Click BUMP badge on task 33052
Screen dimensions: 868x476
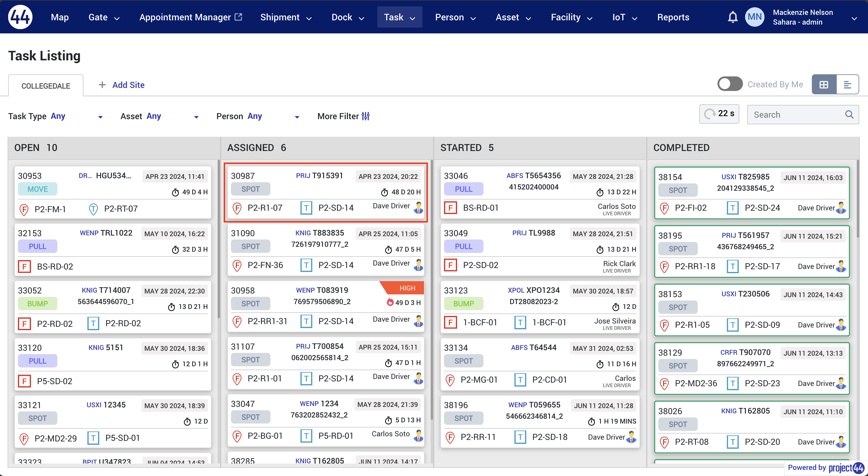click(x=37, y=304)
